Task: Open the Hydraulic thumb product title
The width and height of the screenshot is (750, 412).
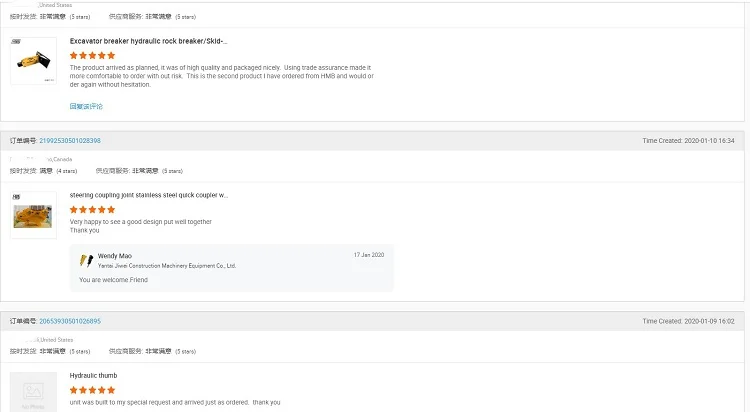Action: (x=93, y=376)
